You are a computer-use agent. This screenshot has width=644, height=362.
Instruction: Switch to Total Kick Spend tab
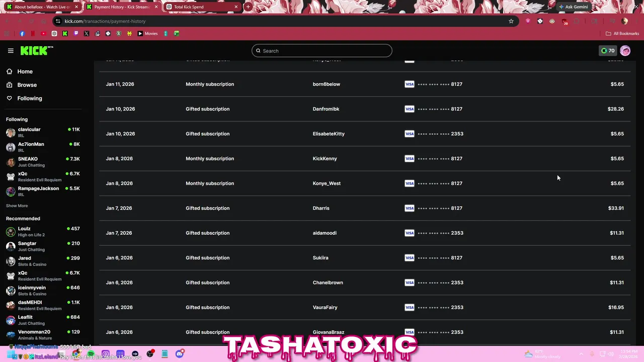[x=201, y=7]
